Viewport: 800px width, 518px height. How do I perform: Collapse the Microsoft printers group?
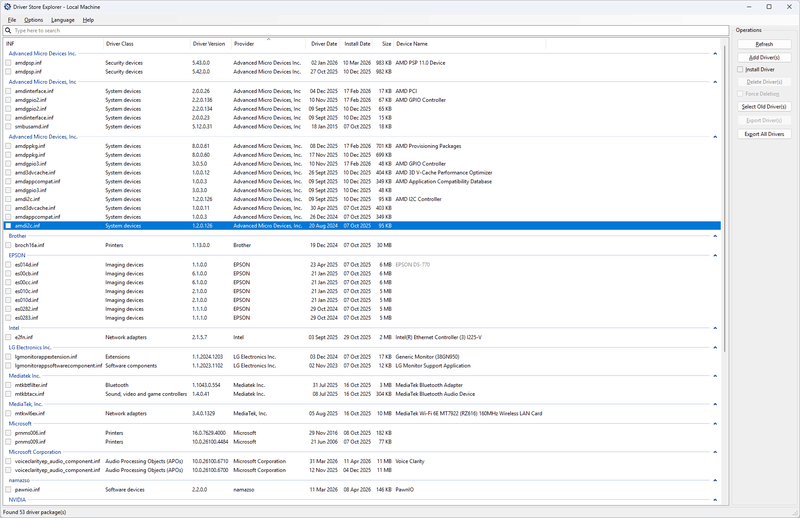(x=715, y=424)
